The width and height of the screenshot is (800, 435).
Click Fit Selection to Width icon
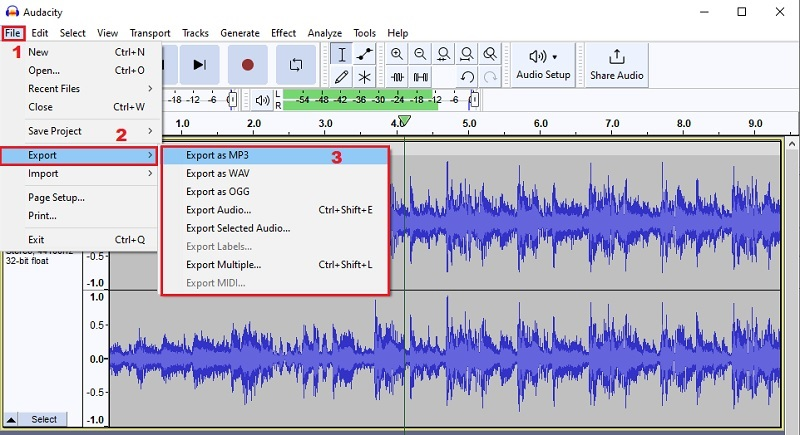point(443,54)
